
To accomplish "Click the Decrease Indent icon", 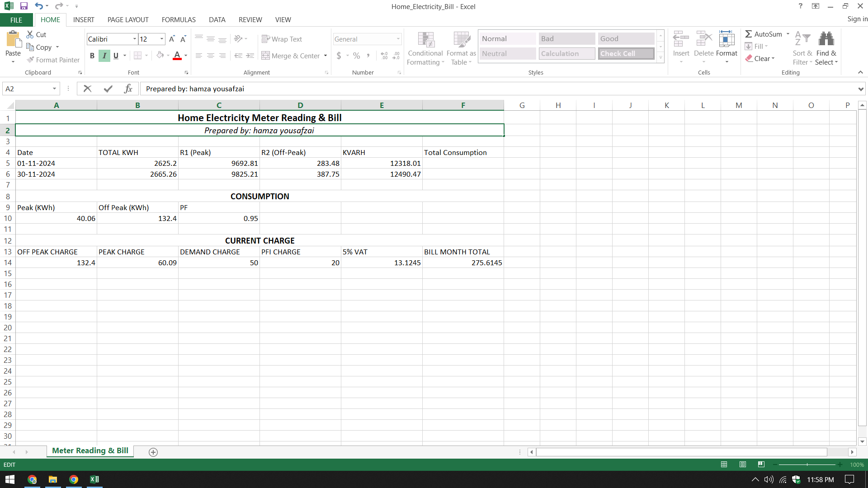I will click(238, 56).
